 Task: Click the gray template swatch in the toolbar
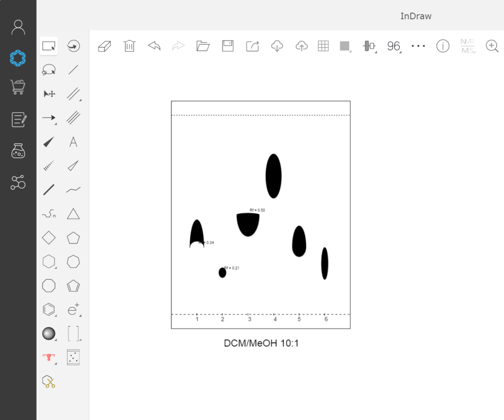(345, 46)
